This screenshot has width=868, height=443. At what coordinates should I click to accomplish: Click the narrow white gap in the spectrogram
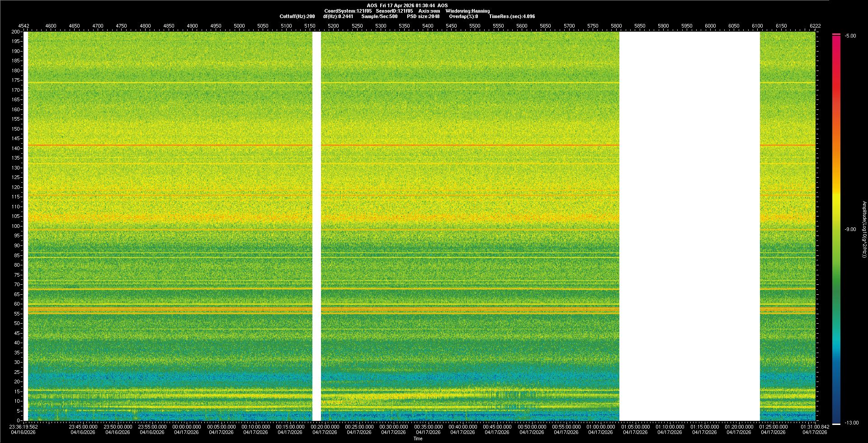pyautogui.click(x=316, y=226)
